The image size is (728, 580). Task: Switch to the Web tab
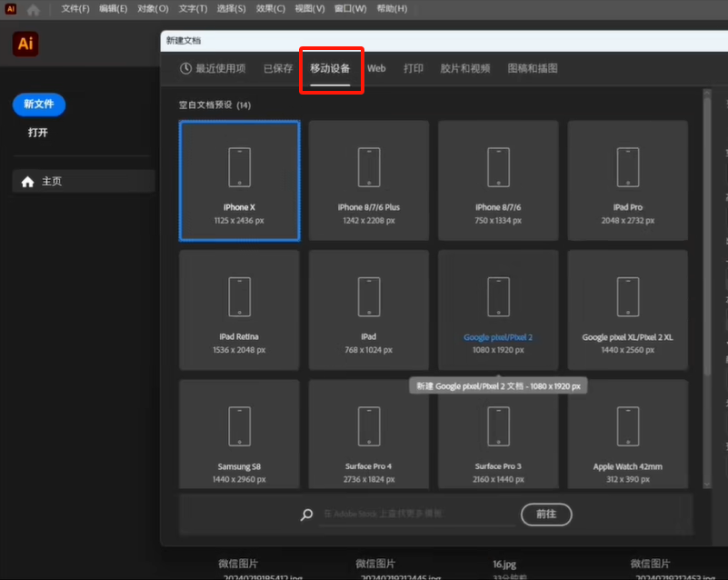[x=376, y=69]
